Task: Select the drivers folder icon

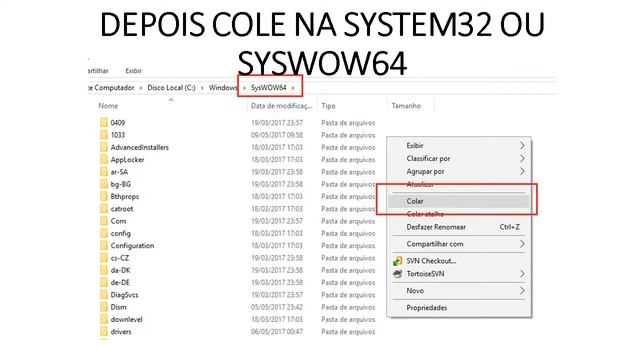Action: tap(104, 331)
